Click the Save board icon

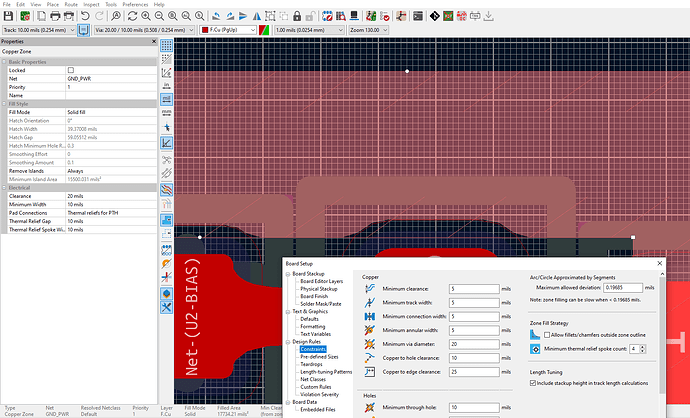tap(8, 16)
